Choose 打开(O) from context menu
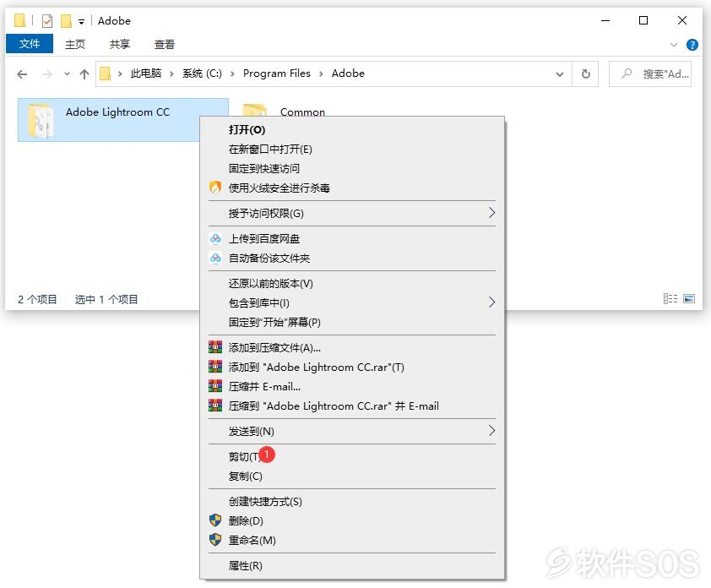 pyautogui.click(x=352, y=130)
